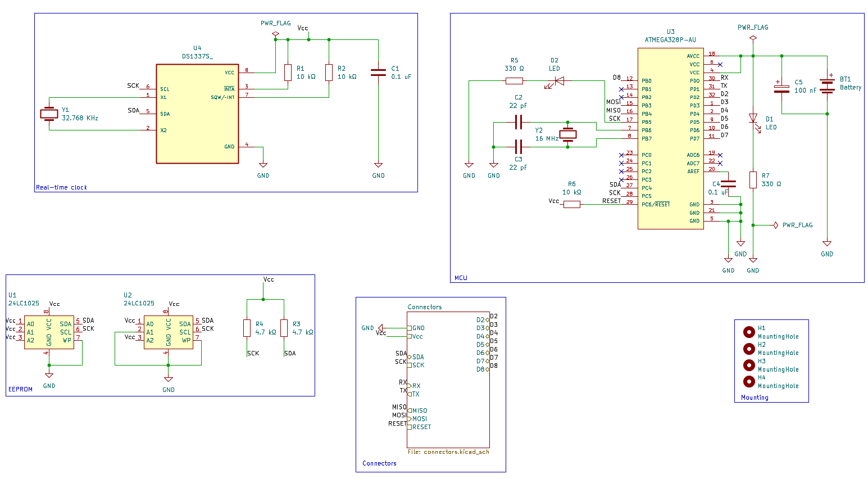
Task: Click the AREF pin name on U3
Action: tap(694, 172)
